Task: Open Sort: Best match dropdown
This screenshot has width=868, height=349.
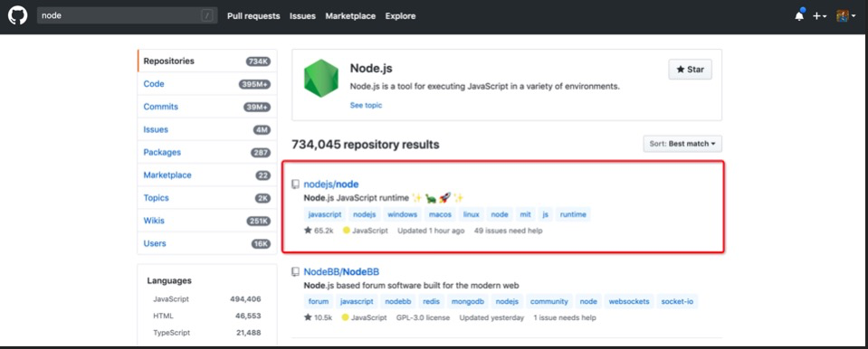Action: point(682,144)
